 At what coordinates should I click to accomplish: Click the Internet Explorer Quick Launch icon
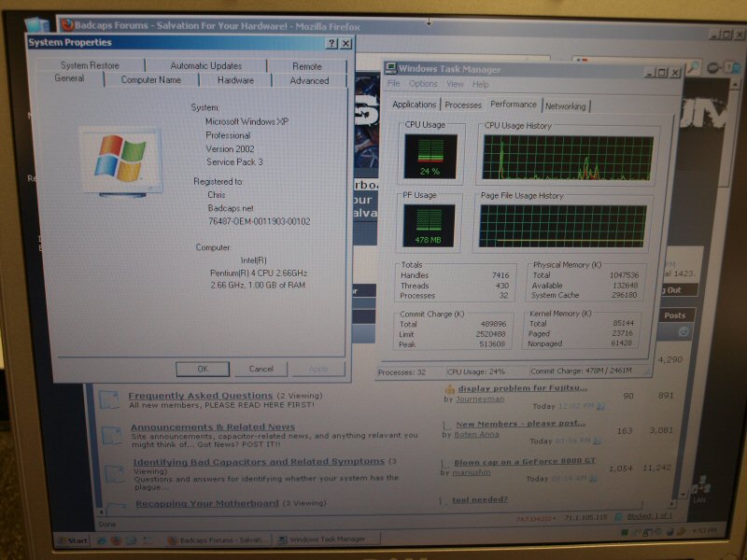tap(101, 540)
